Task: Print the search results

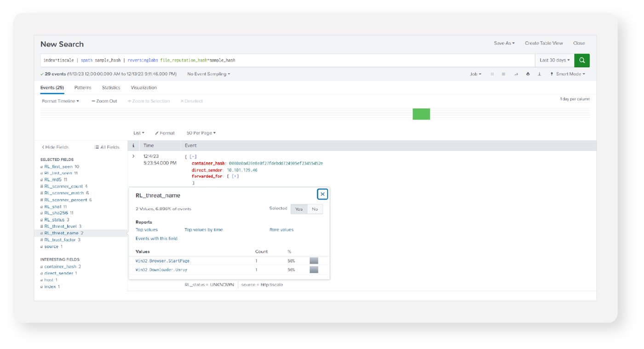Action: coord(528,74)
